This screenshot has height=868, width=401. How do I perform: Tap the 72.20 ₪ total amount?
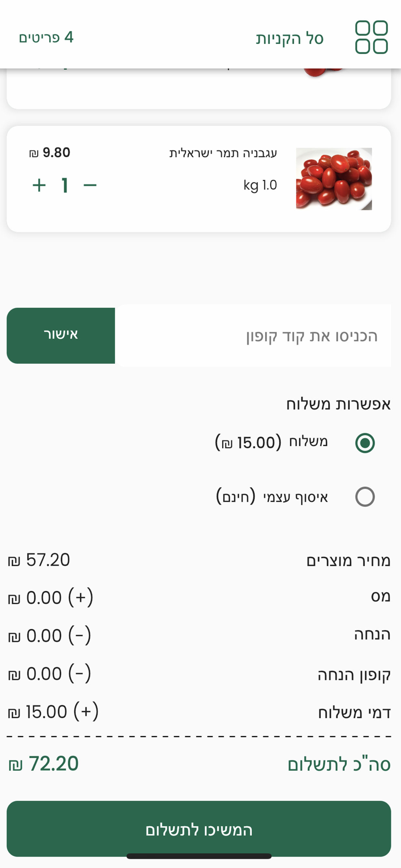coord(43,764)
